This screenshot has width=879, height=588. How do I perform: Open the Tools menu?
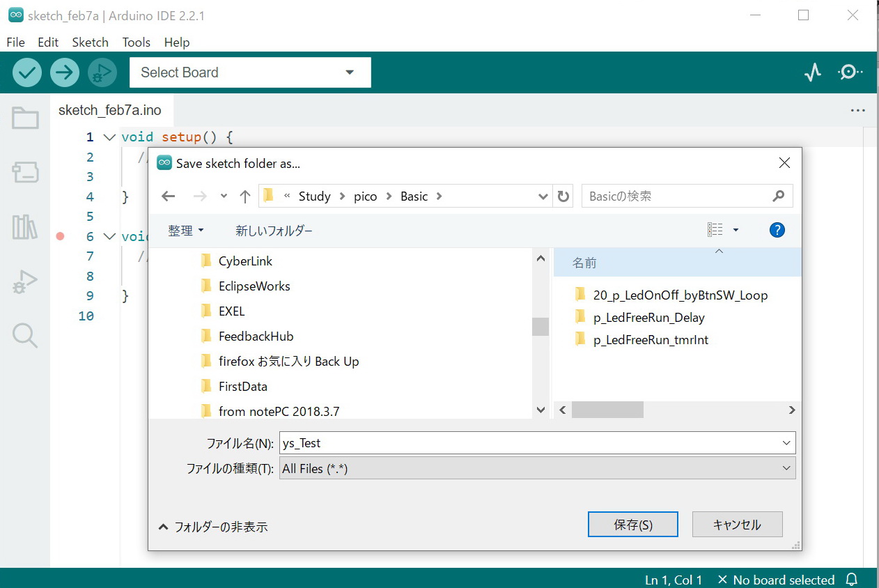[137, 42]
